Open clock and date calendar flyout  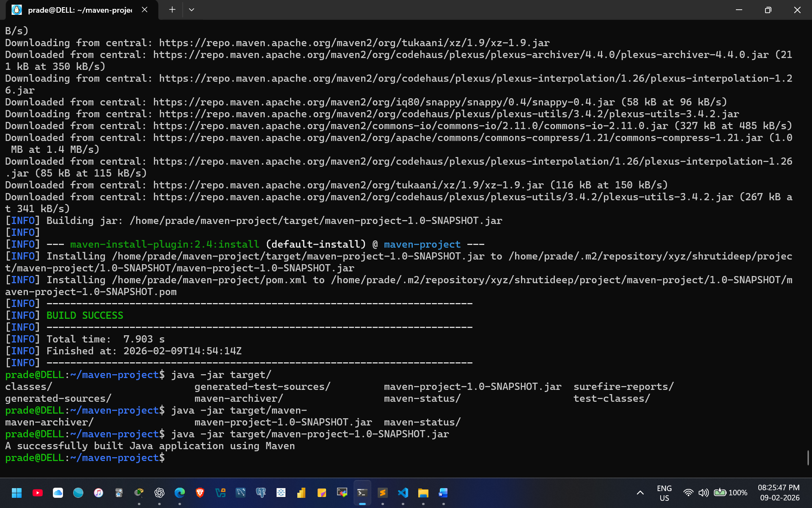(x=779, y=493)
